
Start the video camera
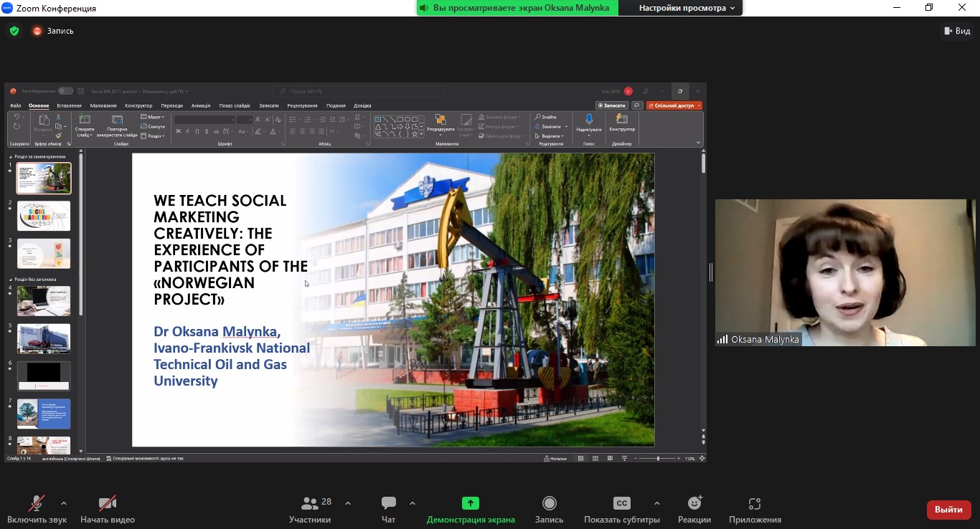click(x=108, y=503)
